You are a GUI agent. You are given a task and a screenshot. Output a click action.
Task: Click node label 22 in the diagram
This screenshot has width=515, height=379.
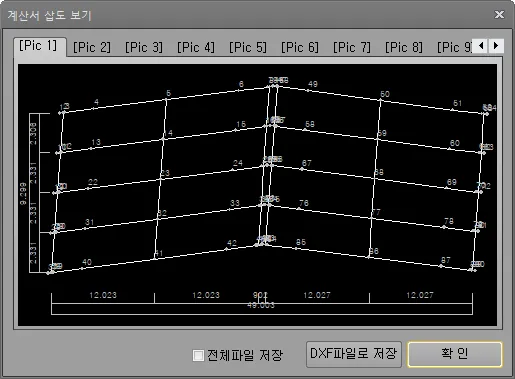[x=93, y=182]
